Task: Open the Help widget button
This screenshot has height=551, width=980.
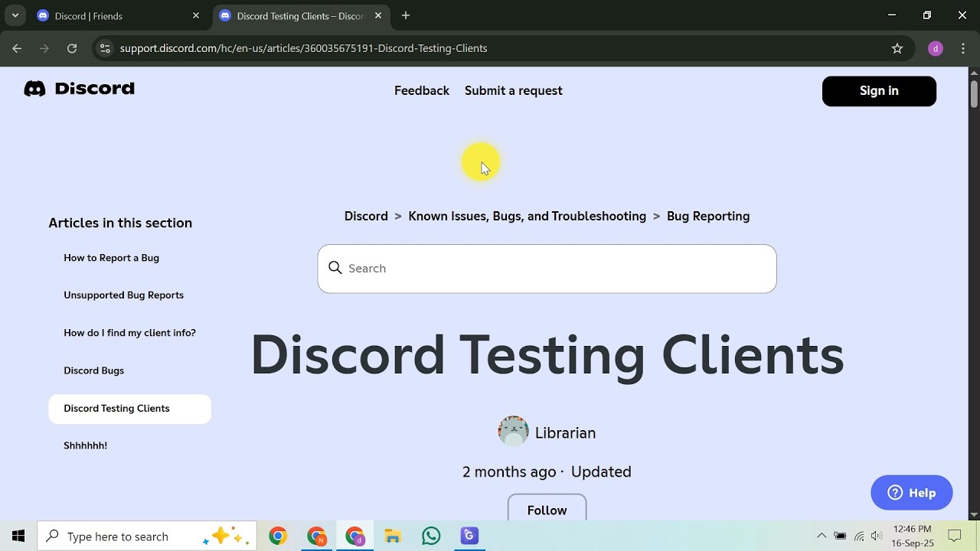Action: pyautogui.click(x=912, y=493)
